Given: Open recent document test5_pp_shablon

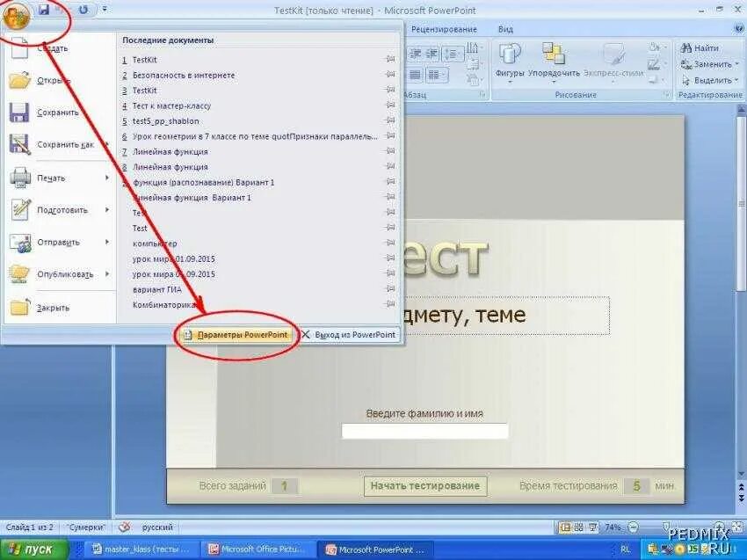Looking at the screenshot, I should point(258,121).
